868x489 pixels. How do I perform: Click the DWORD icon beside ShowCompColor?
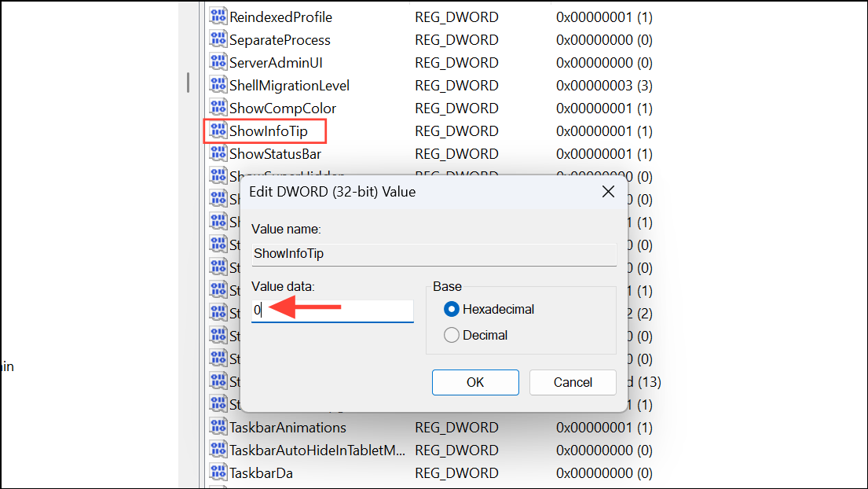(x=218, y=108)
